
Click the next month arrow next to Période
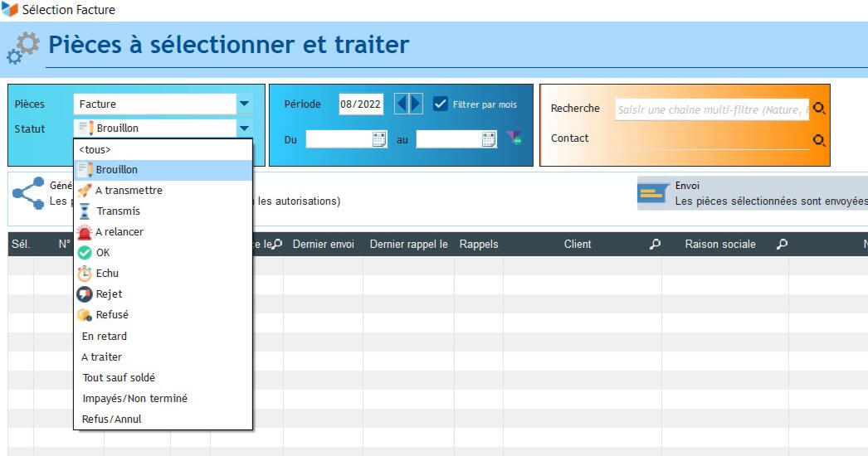pos(416,104)
